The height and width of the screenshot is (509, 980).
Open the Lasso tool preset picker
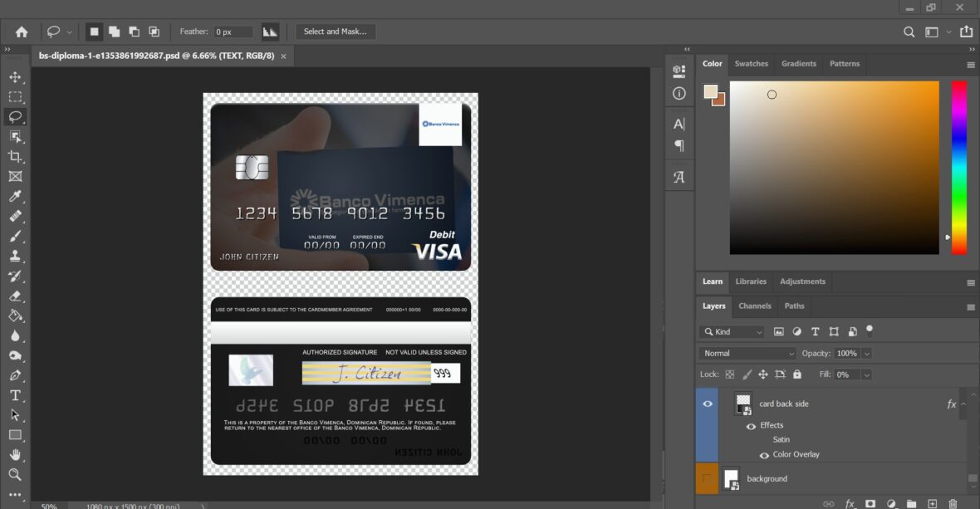point(70,32)
